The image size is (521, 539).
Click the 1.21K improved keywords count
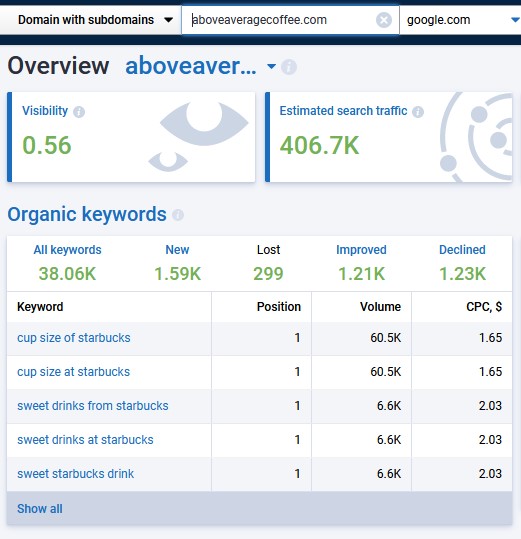click(x=361, y=274)
